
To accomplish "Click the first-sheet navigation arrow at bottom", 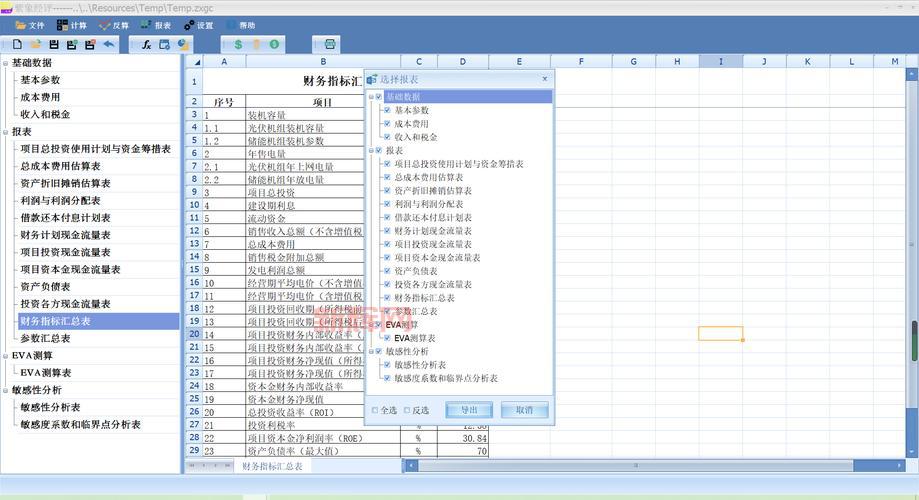I will (192, 465).
